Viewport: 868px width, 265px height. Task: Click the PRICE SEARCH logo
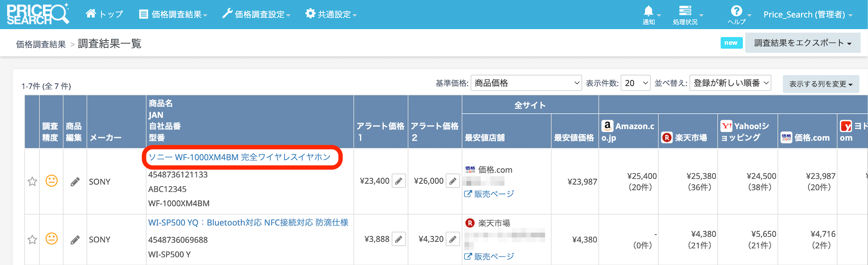tap(37, 14)
